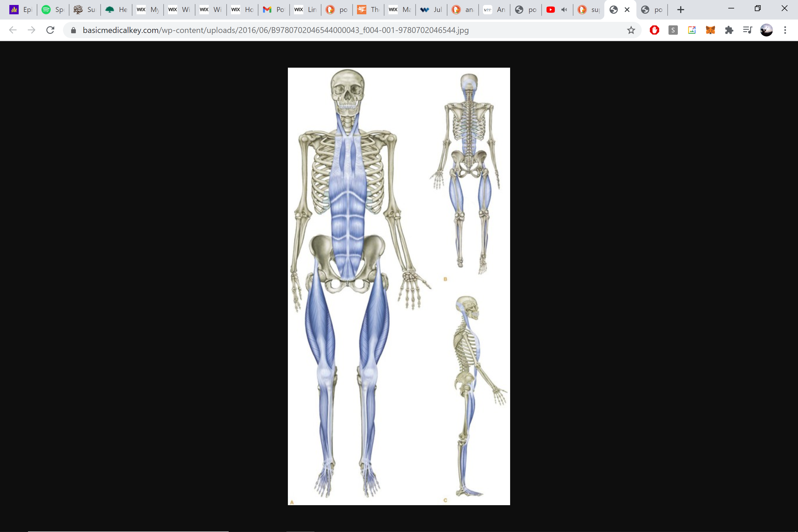
Task: Click the 'S' extension icon
Action: tap(673, 30)
